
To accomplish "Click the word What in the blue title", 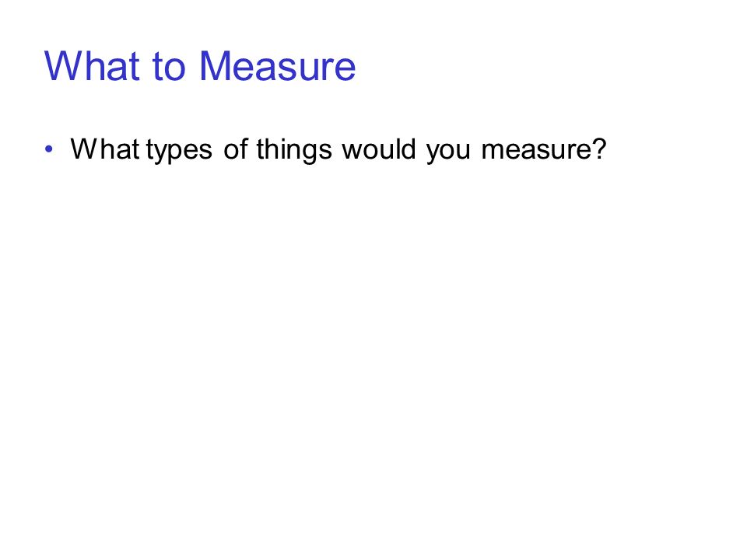I will (92, 65).
